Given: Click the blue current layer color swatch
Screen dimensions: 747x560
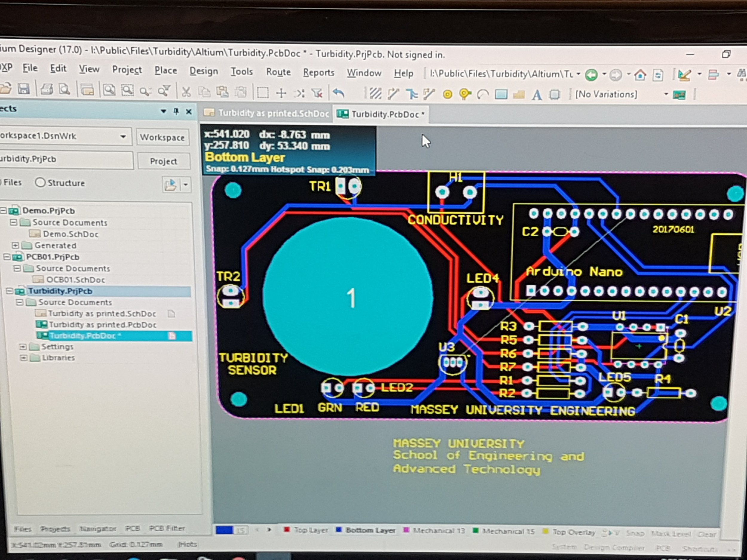Looking at the screenshot, I should [224, 530].
